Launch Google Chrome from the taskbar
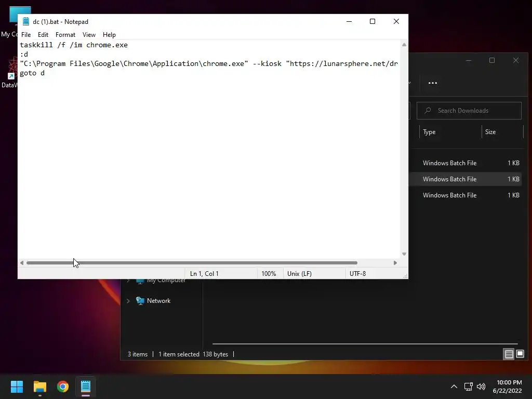 click(x=63, y=387)
